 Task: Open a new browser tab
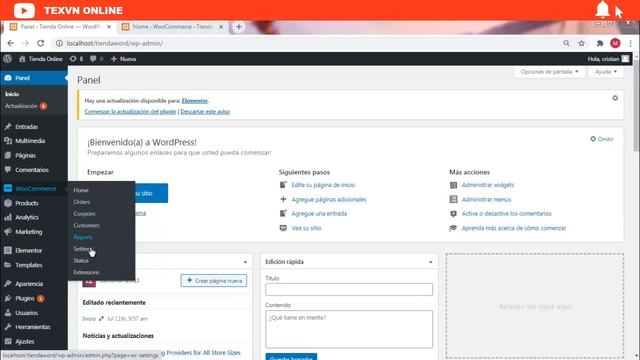239,27
